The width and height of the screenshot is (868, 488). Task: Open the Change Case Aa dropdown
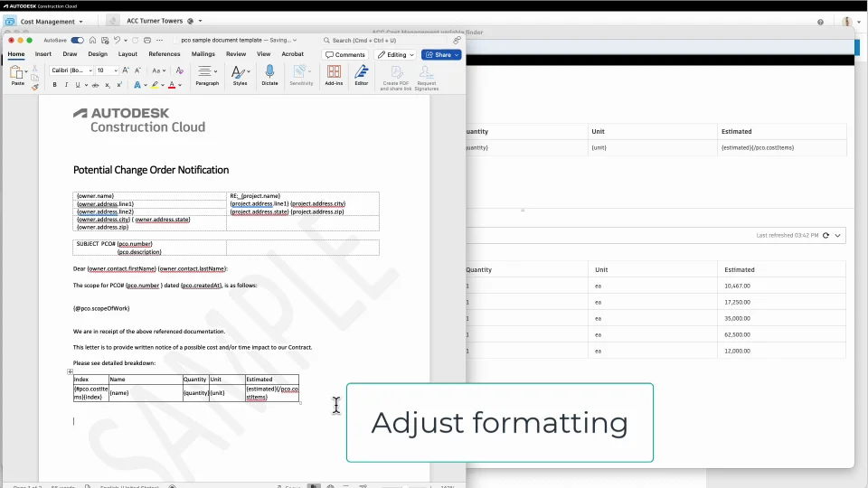[x=159, y=70]
